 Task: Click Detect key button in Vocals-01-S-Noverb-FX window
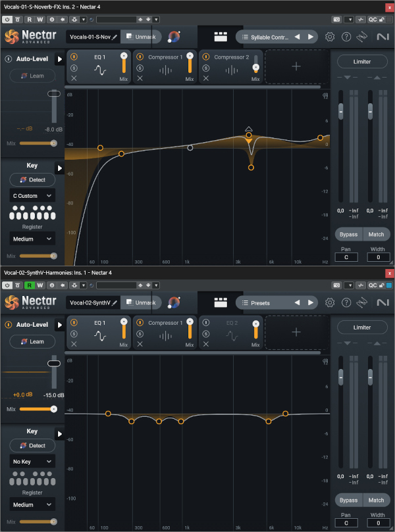(x=32, y=180)
